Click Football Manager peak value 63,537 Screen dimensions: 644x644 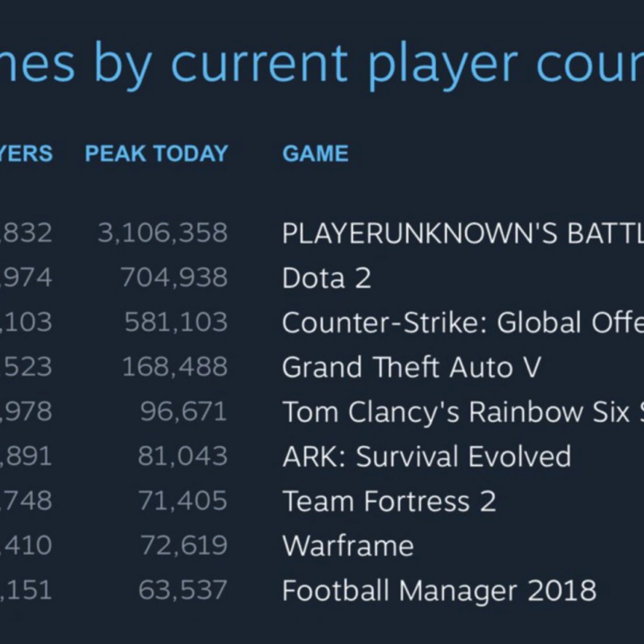coord(183,591)
